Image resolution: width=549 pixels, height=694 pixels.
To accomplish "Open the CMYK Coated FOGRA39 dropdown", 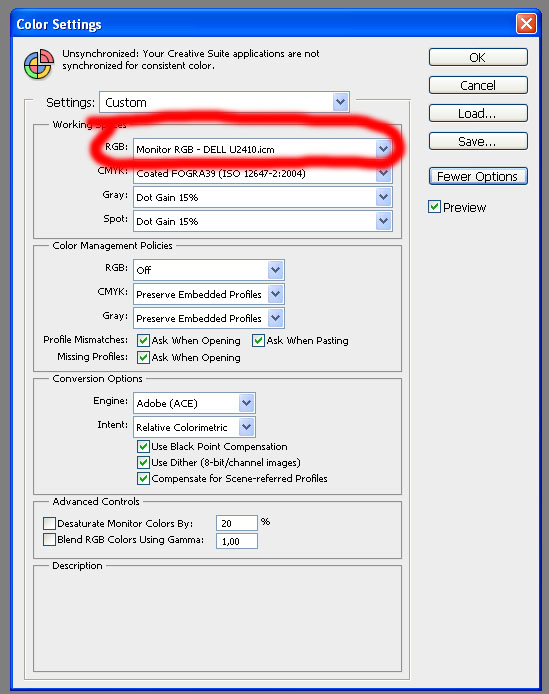I will click(263, 174).
